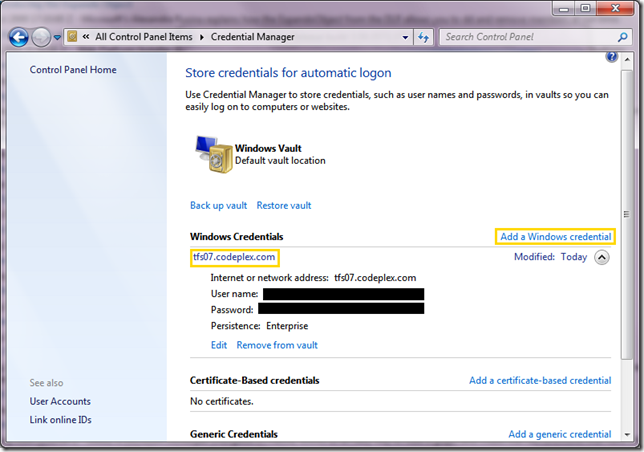This screenshot has height=452, width=644.
Task: Maximize the Credential Manager window
Action: (x=585, y=8)
